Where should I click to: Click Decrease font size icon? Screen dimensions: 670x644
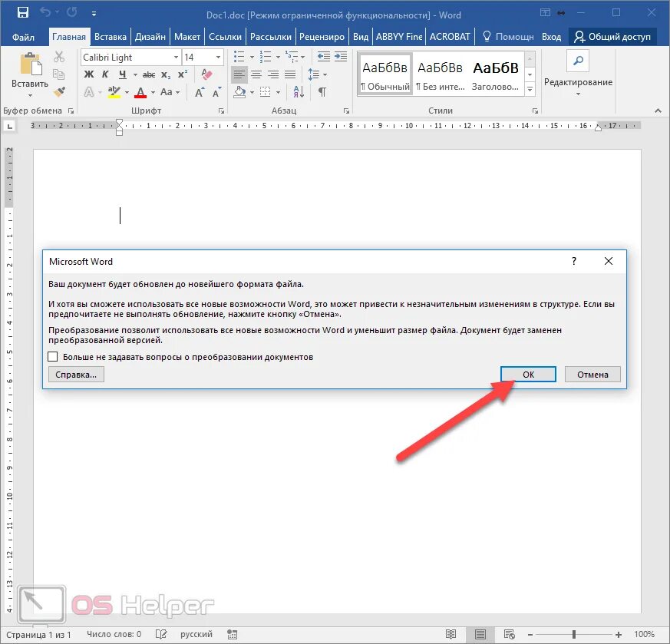click(216, 92)
